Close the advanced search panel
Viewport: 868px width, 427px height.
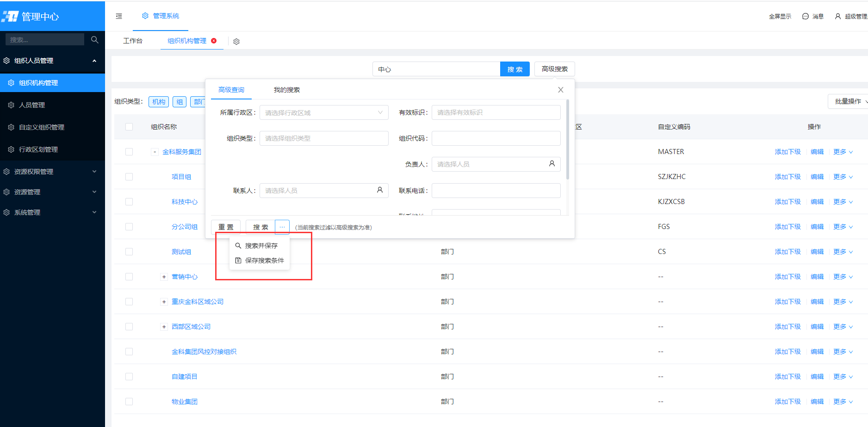pos(561,90)
